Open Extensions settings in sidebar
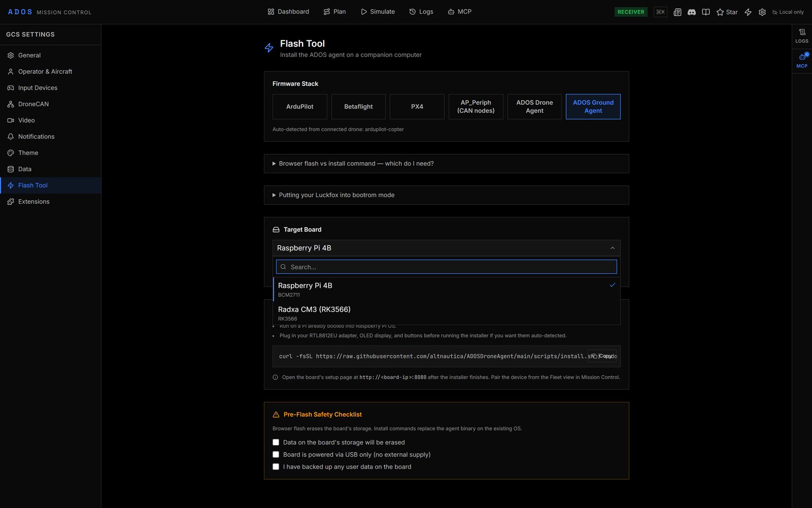The width and height of the screenshot is (812, 508). 51,202
